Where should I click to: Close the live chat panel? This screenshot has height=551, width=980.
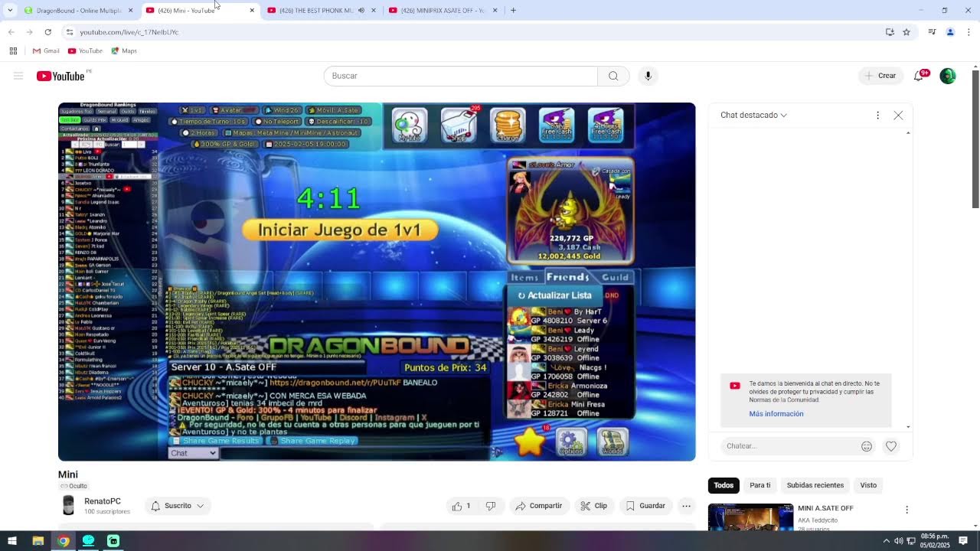pyautogui.click(x=898, y=115)
